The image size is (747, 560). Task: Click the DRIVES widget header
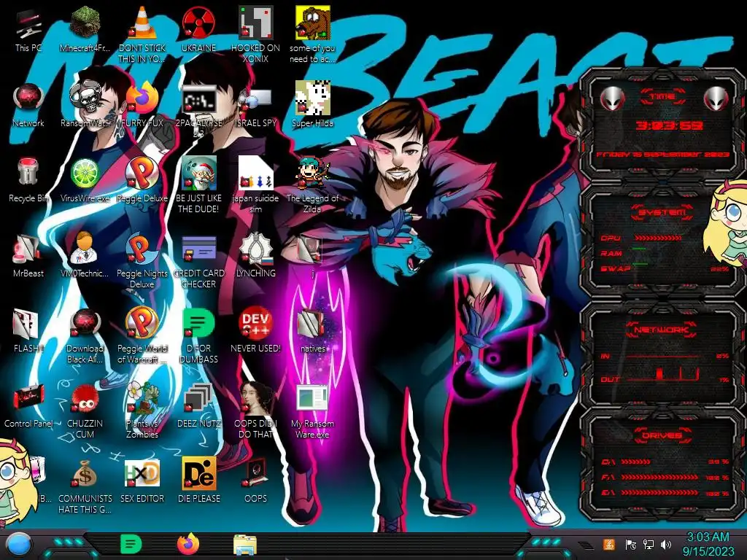coord(661,435)
